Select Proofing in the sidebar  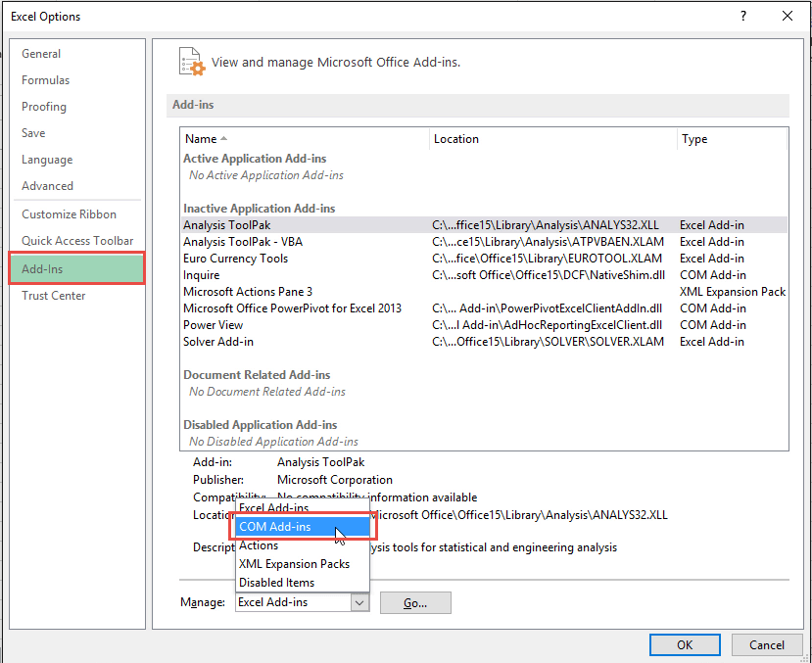coord(44,107)
